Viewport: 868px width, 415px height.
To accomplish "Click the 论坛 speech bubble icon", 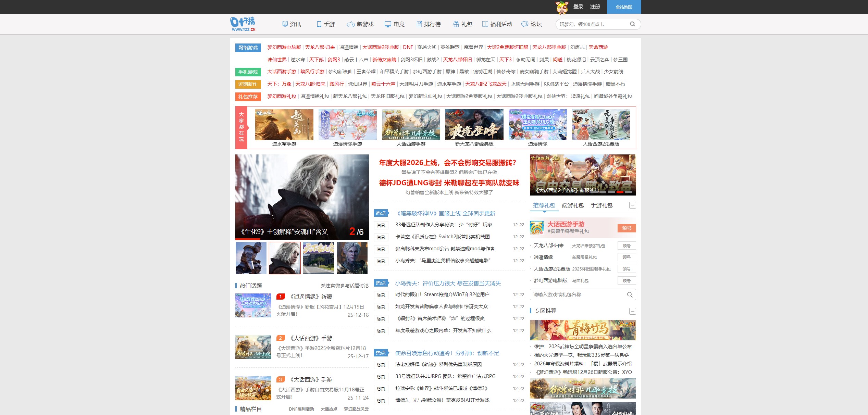I will (x=525, y=24).
